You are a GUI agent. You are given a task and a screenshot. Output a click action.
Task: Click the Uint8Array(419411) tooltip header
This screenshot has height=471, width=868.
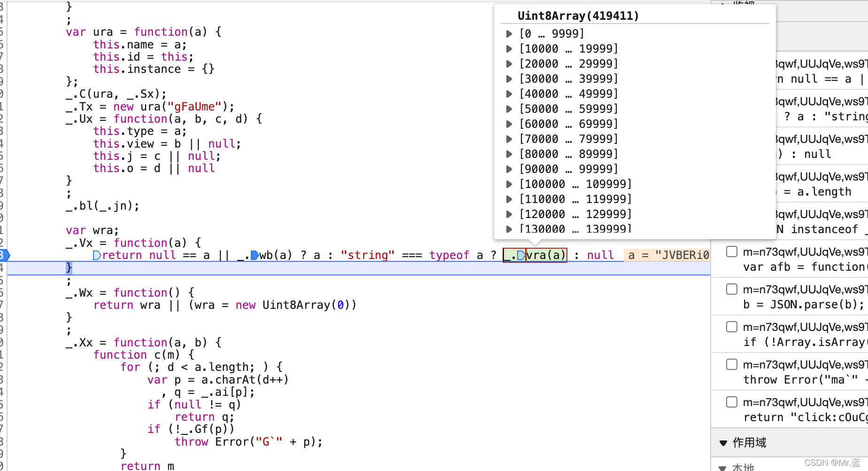[x=578, y=16]
